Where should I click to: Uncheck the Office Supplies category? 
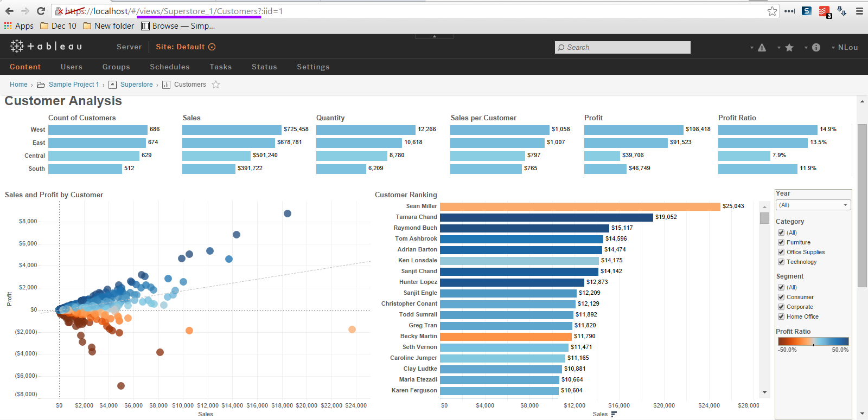tap(781, 253)
